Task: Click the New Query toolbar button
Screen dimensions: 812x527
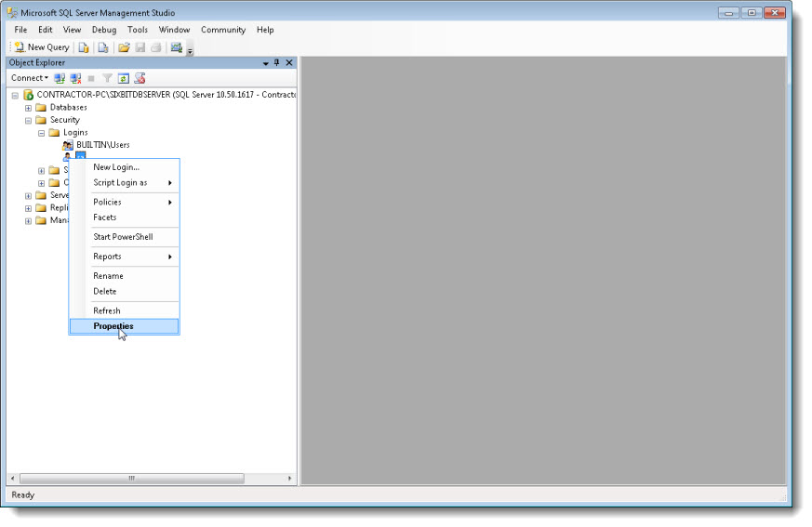Action: pyautogui.click(x=42, y=47)
